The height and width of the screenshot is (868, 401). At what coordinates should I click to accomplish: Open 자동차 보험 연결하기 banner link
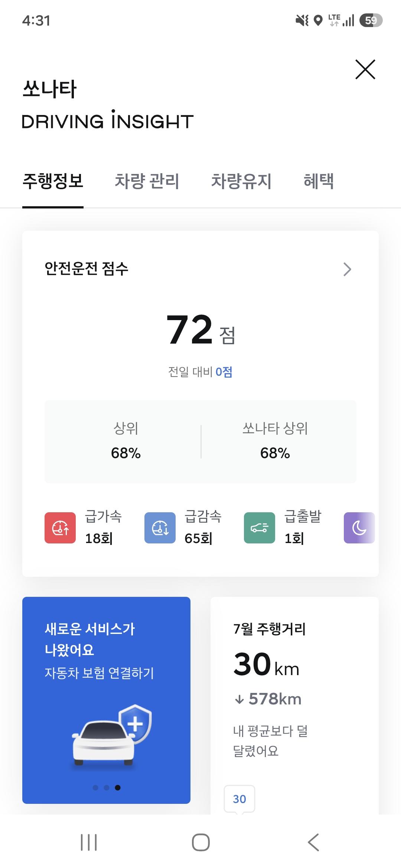[x=99, y=673]
